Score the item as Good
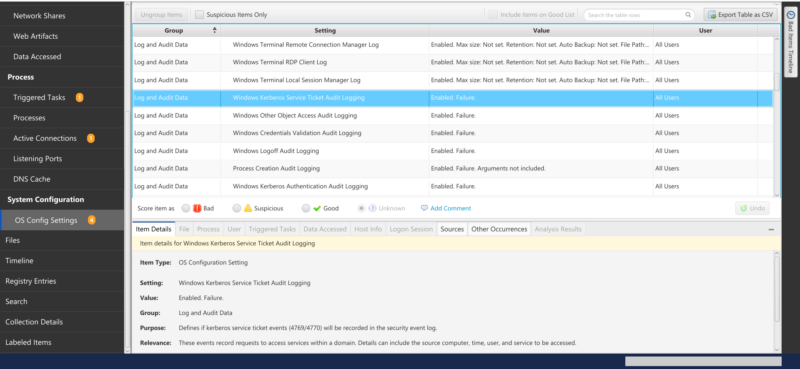The image size is (800, 369). (x=306, y=208)
